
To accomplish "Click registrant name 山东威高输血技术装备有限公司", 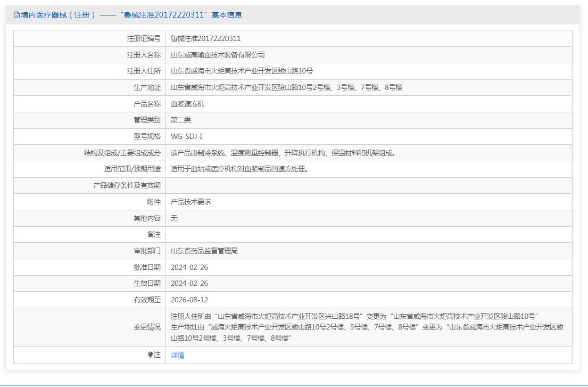I will click(x=218, y=55).
